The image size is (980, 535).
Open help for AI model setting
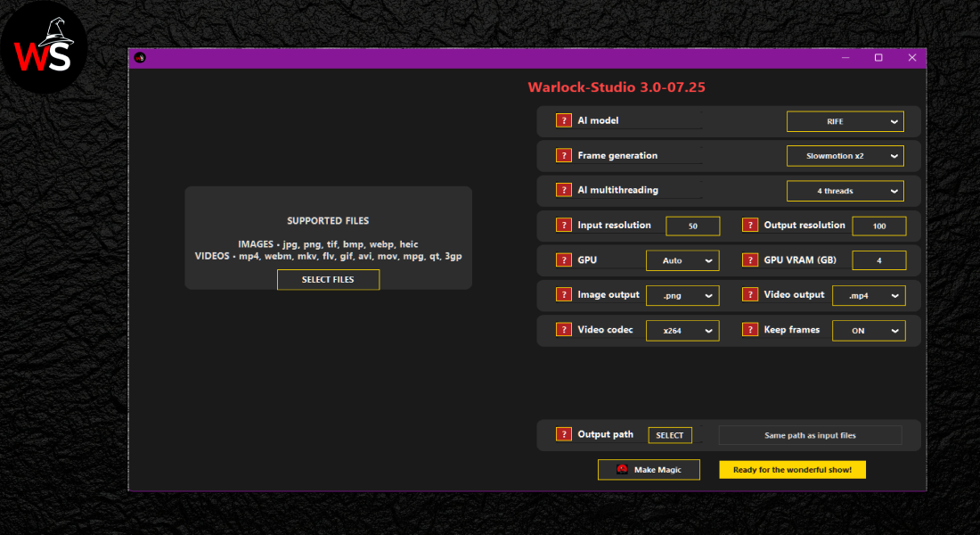click(x=563, y=120)
